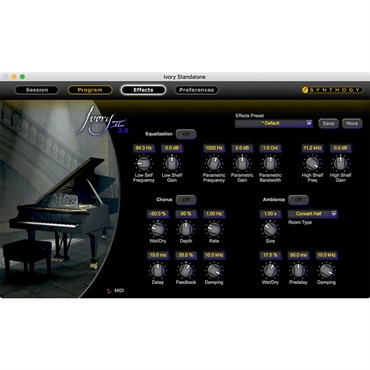Click the Ivory Standalone window title
The width and height of the screenshot is (370, 370).
click(184, 77)
